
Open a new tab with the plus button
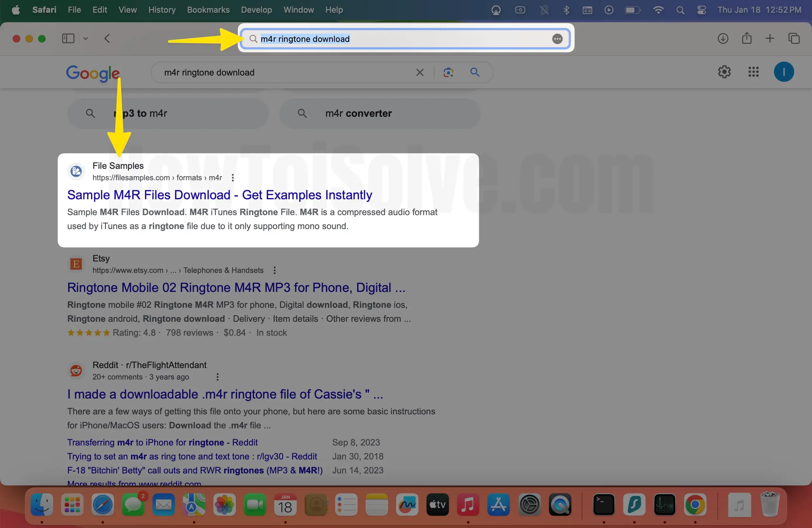tap(770, 39)
